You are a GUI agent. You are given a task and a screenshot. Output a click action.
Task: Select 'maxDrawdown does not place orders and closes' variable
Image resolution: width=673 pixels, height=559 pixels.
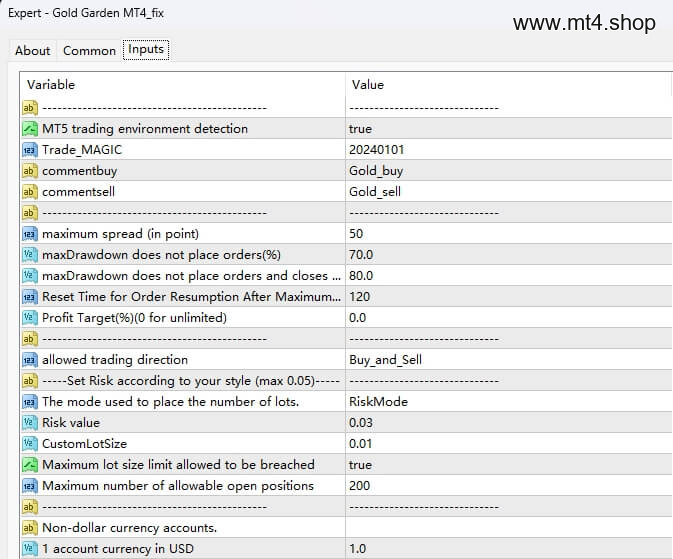[191, 276]
